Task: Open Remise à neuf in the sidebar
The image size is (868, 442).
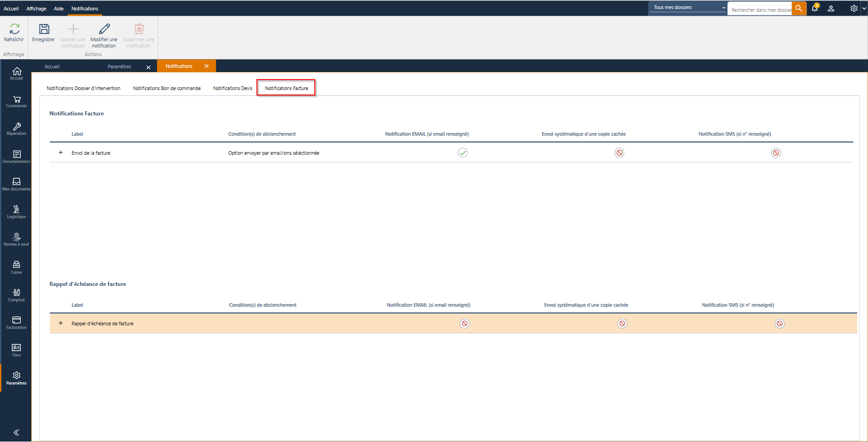Action: (x=17, y=239)
